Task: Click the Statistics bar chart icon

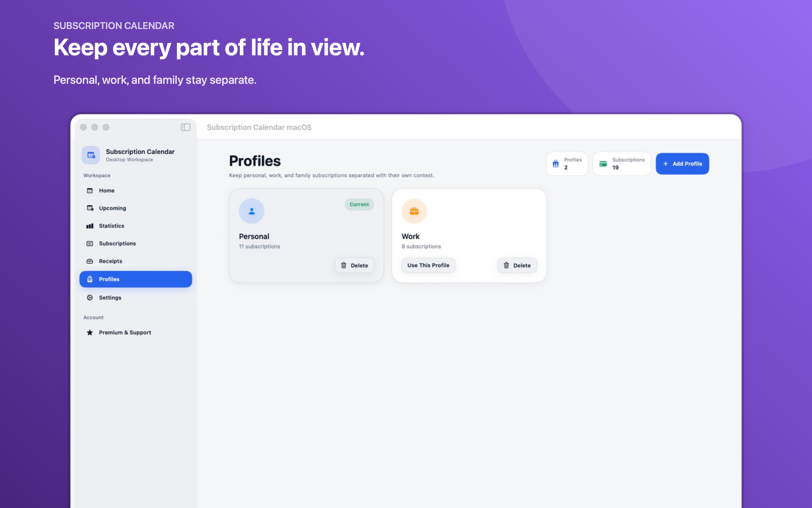Action: 90,226
